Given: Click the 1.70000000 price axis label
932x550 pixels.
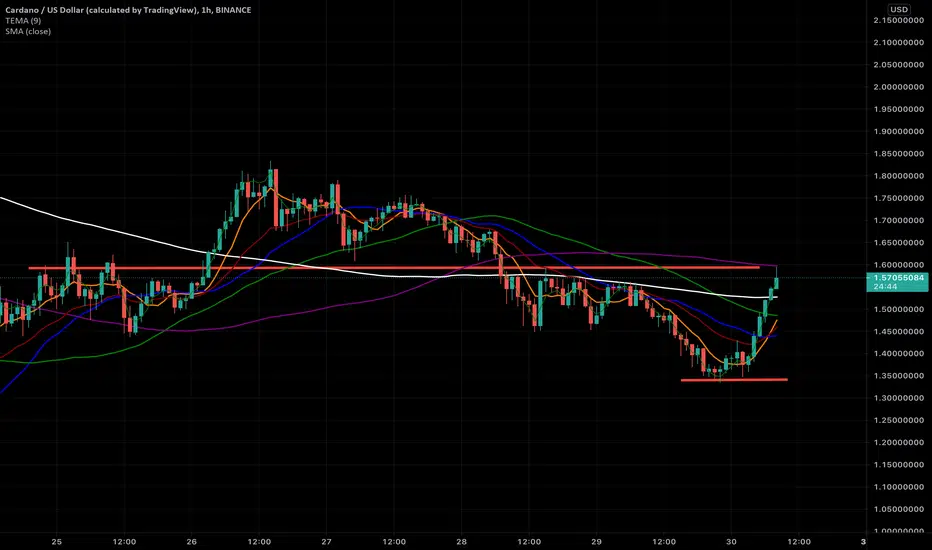Looking at the screenshot, I should [898, 221].
